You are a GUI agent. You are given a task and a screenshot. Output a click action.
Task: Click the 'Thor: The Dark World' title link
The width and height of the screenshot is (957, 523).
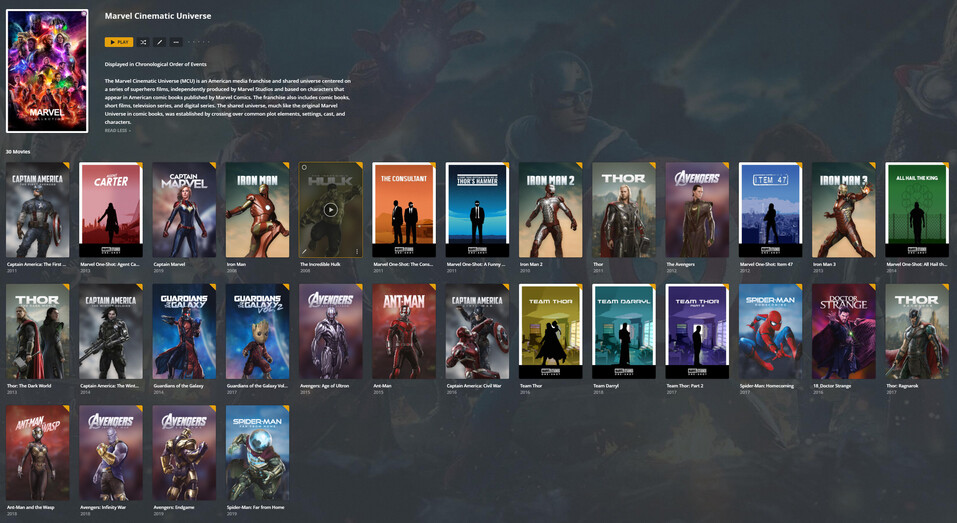[29, 386]
